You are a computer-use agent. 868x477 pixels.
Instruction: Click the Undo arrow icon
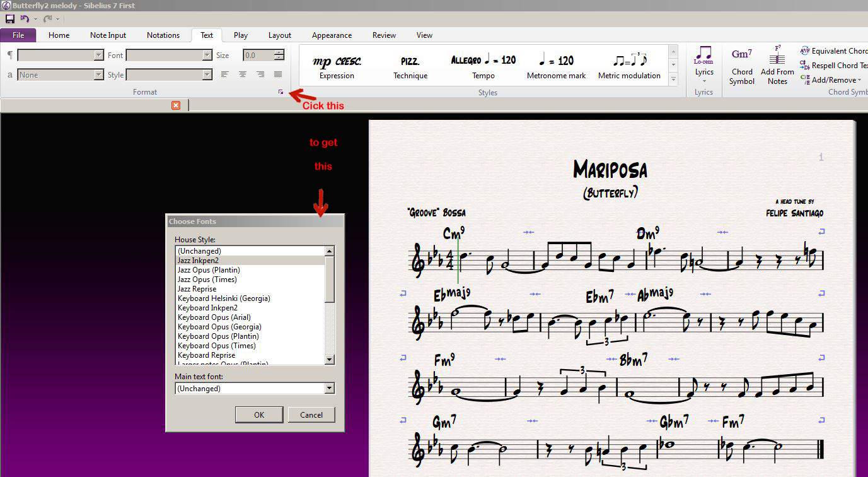pyautogui.click(x=25, y=20)
